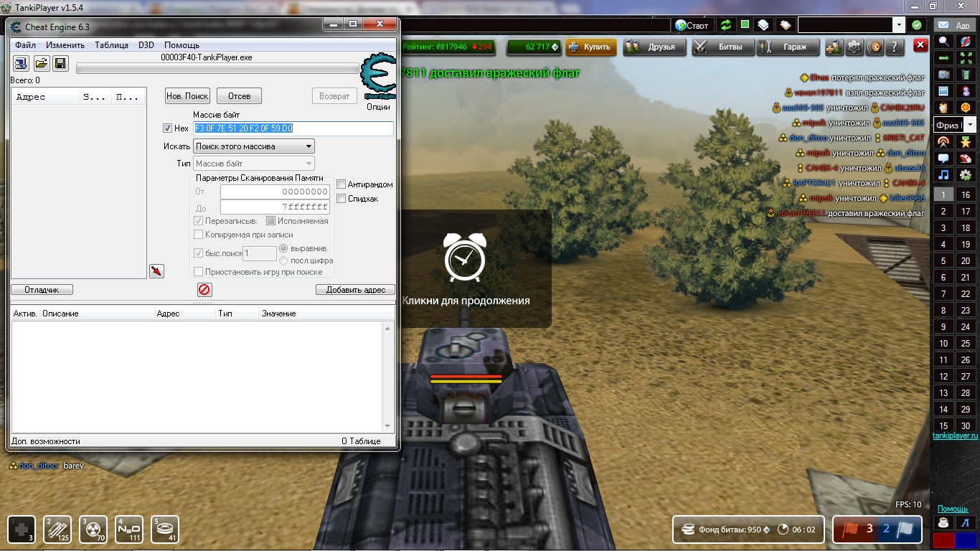Image resolution: width=980 pixels, height=551 pixels.
Task: Select the посл.цифра radio button
Action: tap(283, 260)
